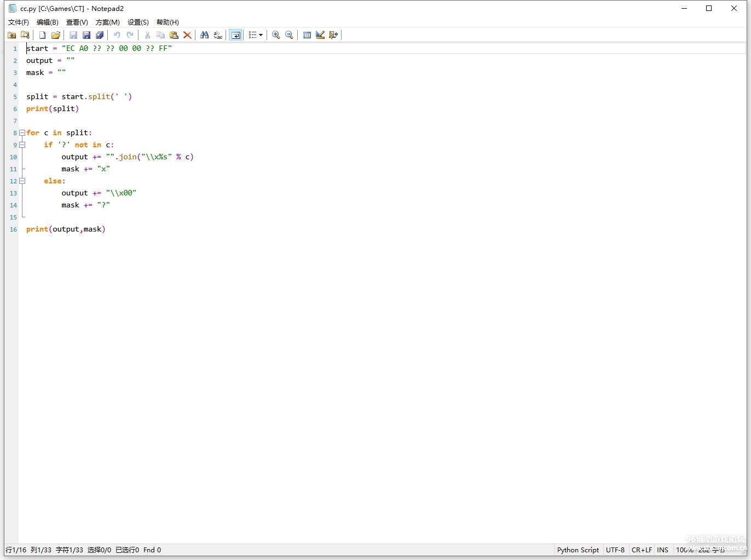Click the Save As floppy icon
The image size is (751, 560).
tap(86, 35)
